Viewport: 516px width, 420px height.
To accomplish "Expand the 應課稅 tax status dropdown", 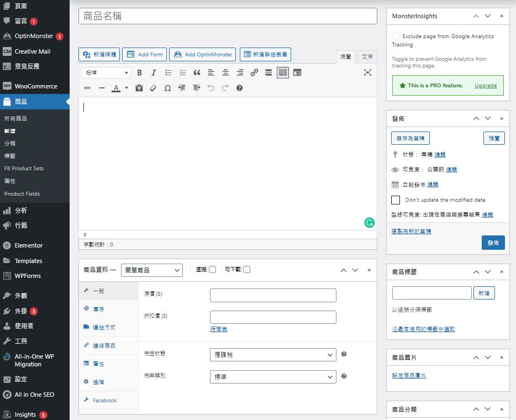I will click(x=273, y=354).
